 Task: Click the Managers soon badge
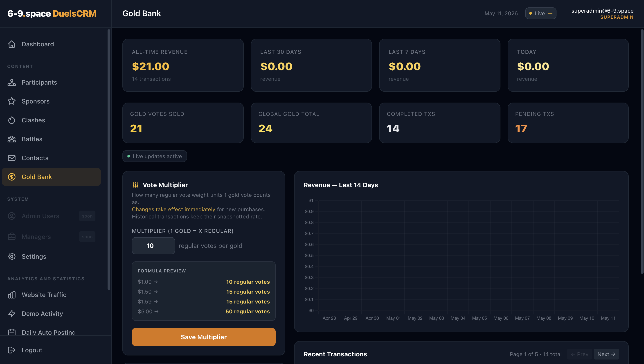click(x=87, y=237)
